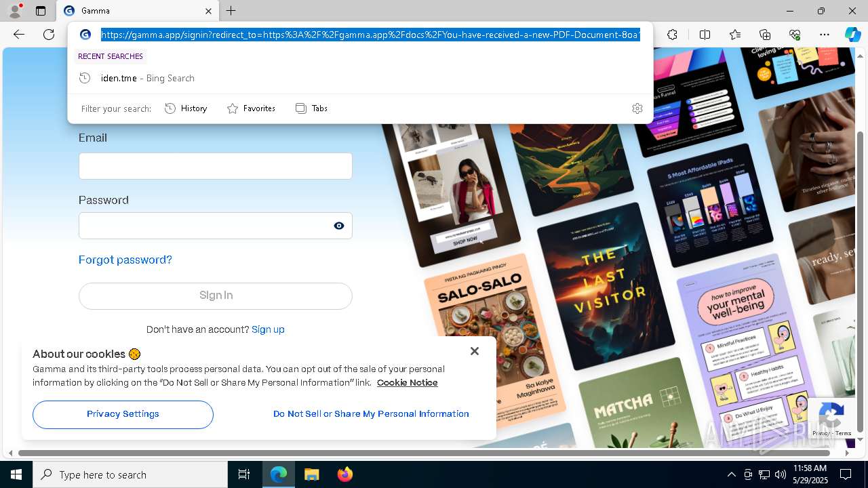Open Browser essentials heart icon
This screenshot has height=488, width=868.
click(795, 35)
